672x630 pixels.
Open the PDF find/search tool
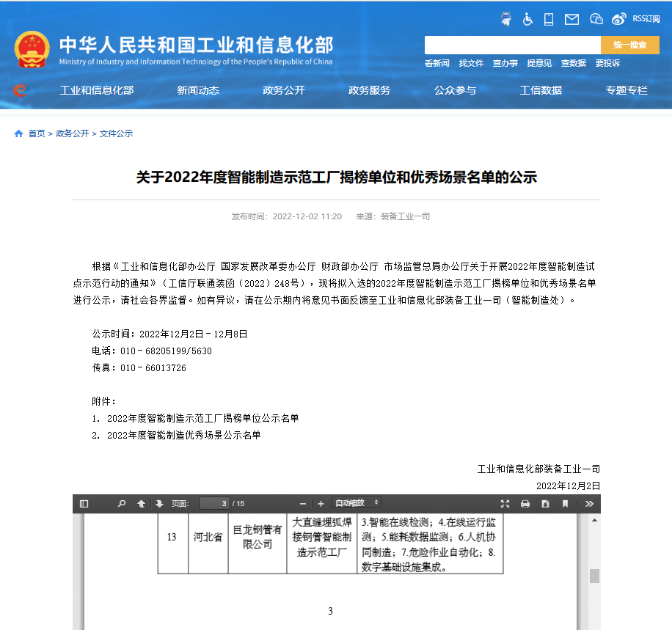(x=122, y=504)
